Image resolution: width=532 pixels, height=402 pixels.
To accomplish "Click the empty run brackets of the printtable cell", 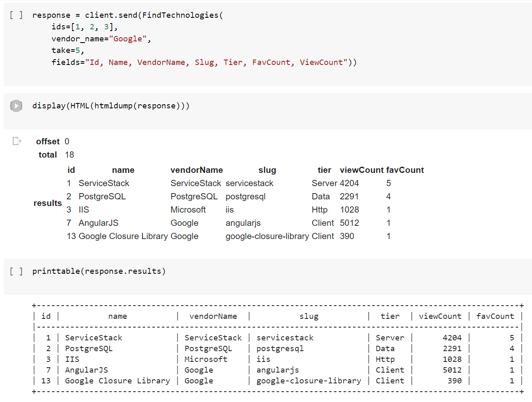I will coord(16,271).
